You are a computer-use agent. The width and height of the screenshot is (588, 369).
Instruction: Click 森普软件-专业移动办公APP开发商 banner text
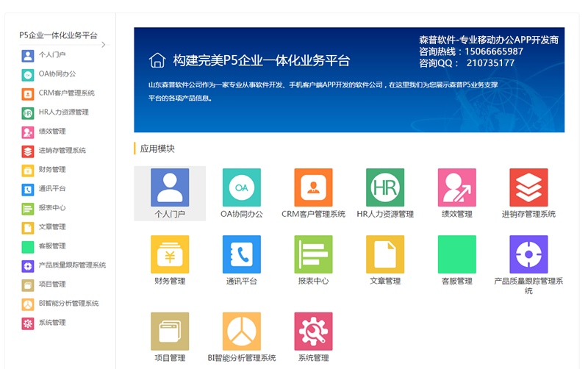(x=489, y=40)
